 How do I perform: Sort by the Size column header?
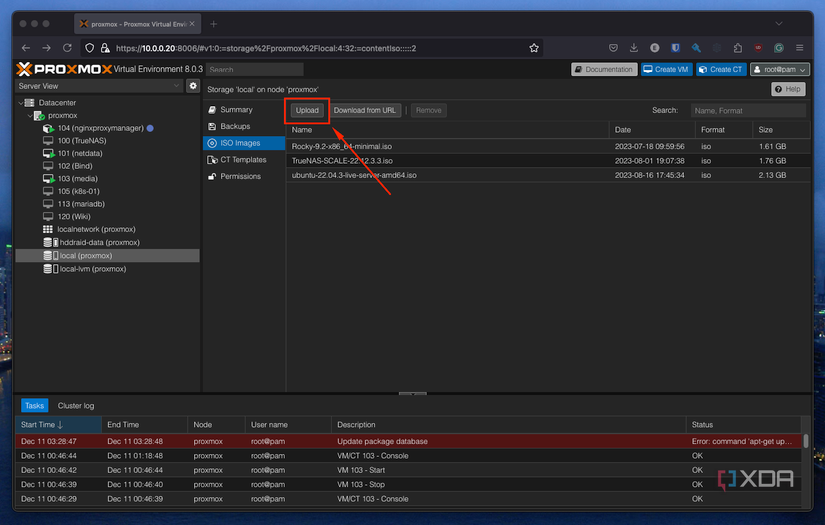pos(781,129)
